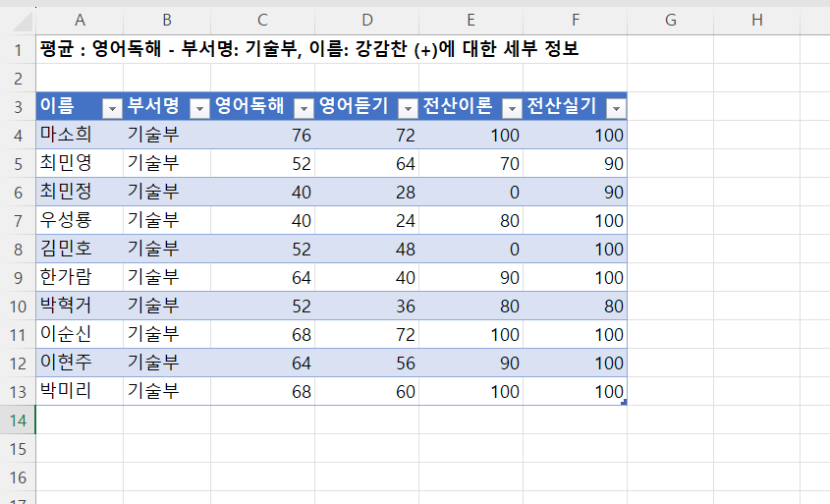Open the 영어듣기 filter dropdown arrow
The width and height of the screenshot is (830, 504).
(x=408, y=107)
